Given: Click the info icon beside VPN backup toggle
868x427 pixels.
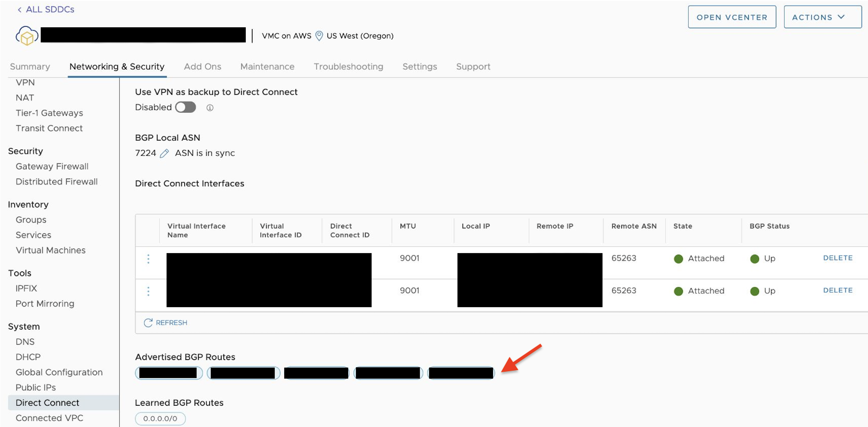Looking at the screenshot, I should pos(210,107).
